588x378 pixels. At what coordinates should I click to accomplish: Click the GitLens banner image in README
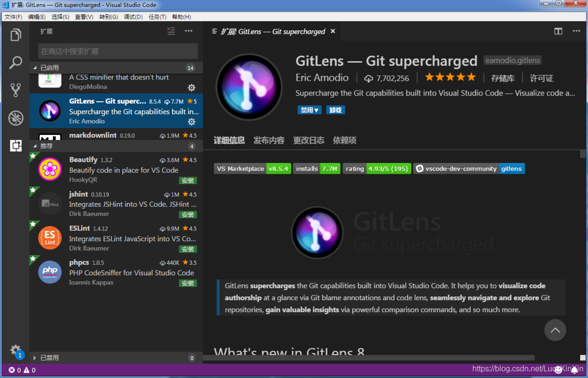(x=392, y=232)
